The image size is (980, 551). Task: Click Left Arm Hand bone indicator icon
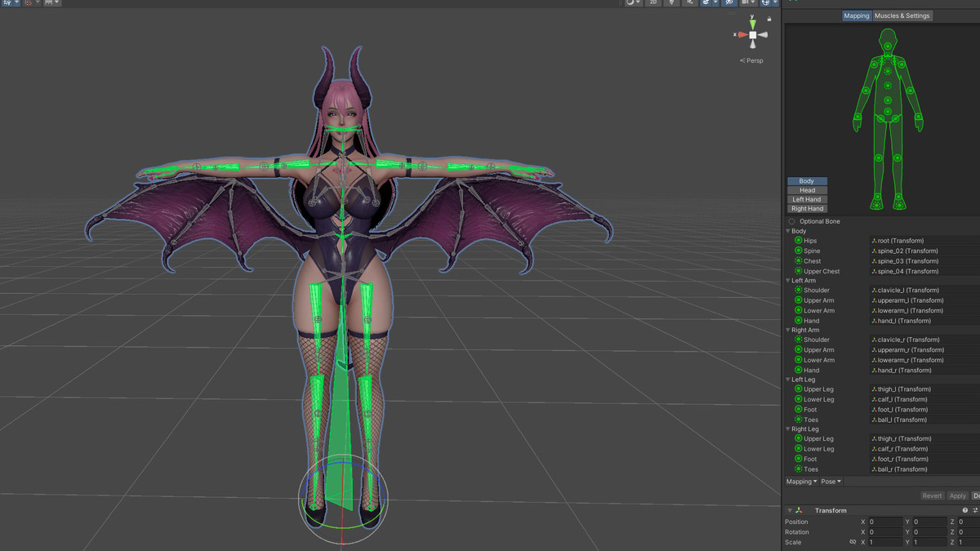798,321
